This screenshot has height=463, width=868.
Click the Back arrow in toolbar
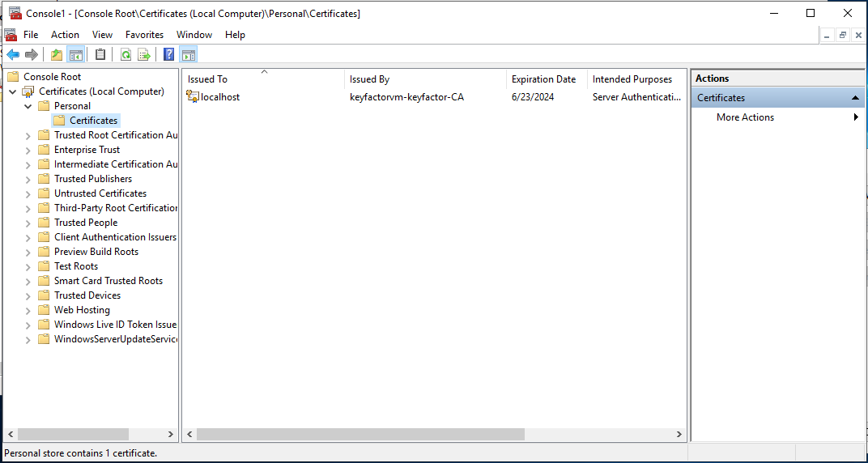(x=13, y=54)
